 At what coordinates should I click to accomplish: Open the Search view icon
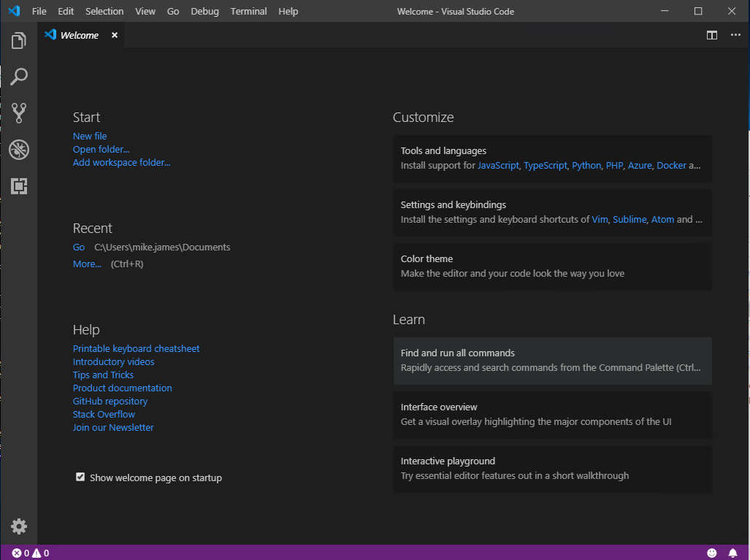pos(19,77)
